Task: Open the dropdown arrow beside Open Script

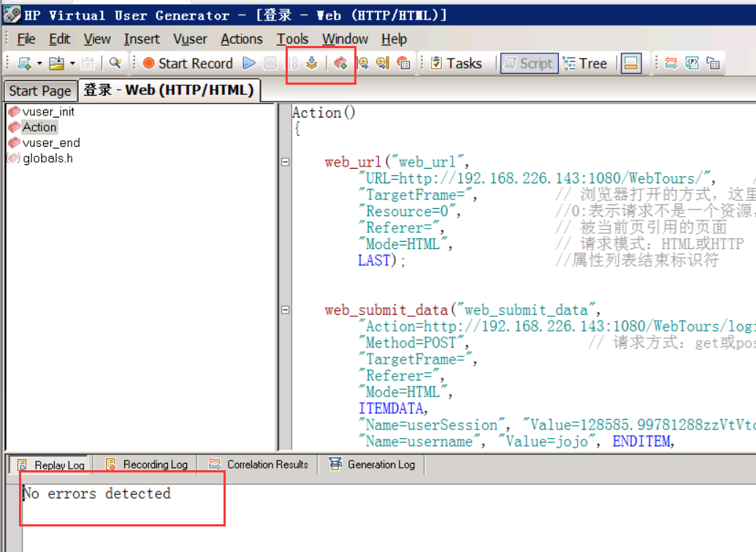Action: click(x=72, y=64)
